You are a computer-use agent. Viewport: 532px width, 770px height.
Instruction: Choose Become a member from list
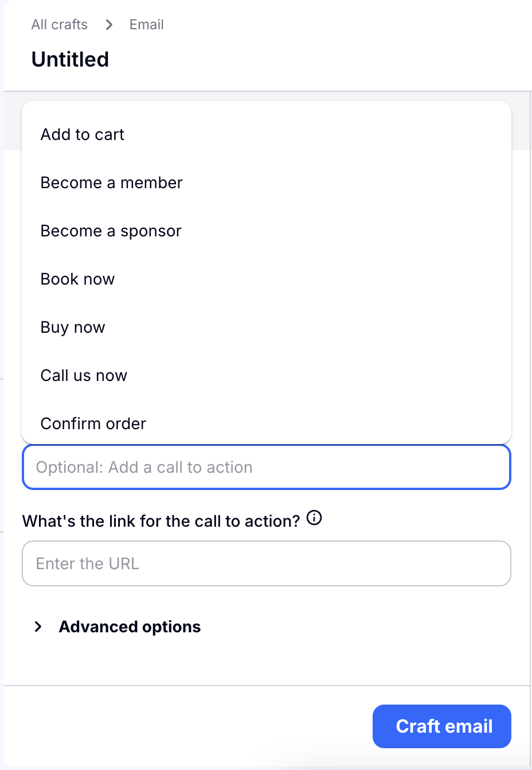(x=111, y=182)
